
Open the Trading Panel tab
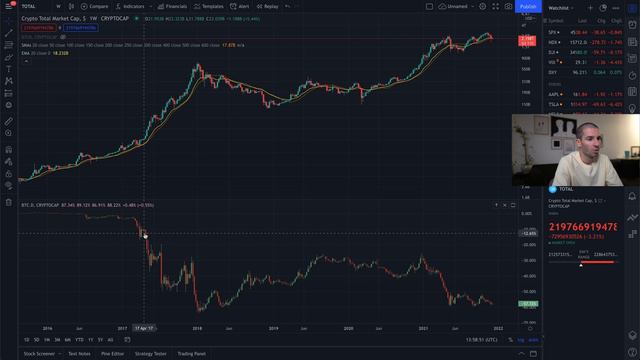click(191, 353)
